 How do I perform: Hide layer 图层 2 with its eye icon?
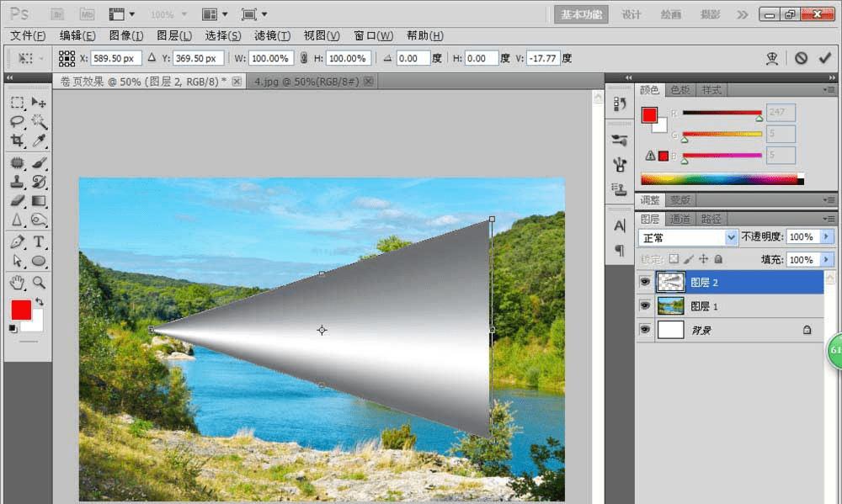click(x=645, y=282)
